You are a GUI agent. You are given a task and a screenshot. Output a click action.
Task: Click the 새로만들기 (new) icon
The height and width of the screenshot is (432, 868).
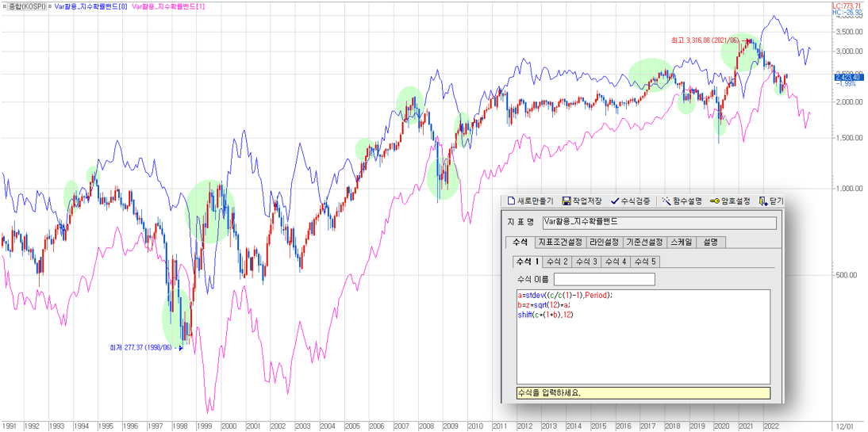tap(511, 201)
